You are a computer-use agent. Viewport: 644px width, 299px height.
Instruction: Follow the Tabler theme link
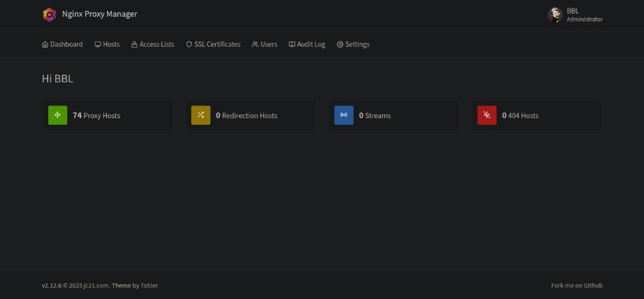tap(149, 285)
